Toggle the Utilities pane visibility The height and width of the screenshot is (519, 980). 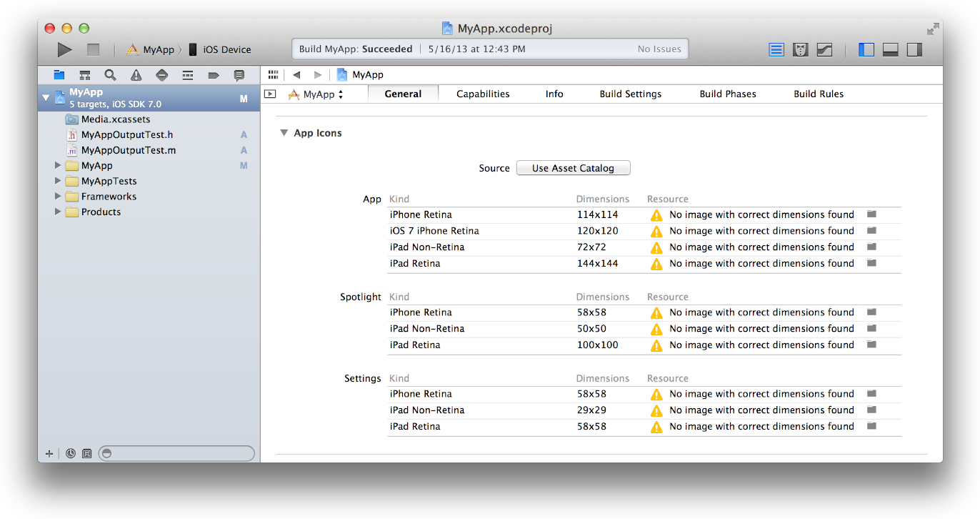(x=914, y=49)
